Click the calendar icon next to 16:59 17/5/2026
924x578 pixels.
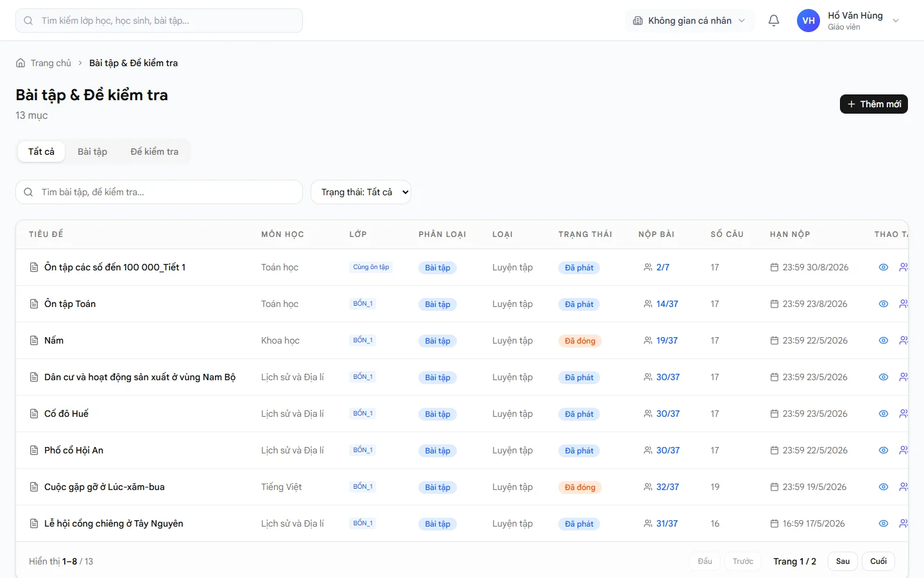tap(774, 523)
